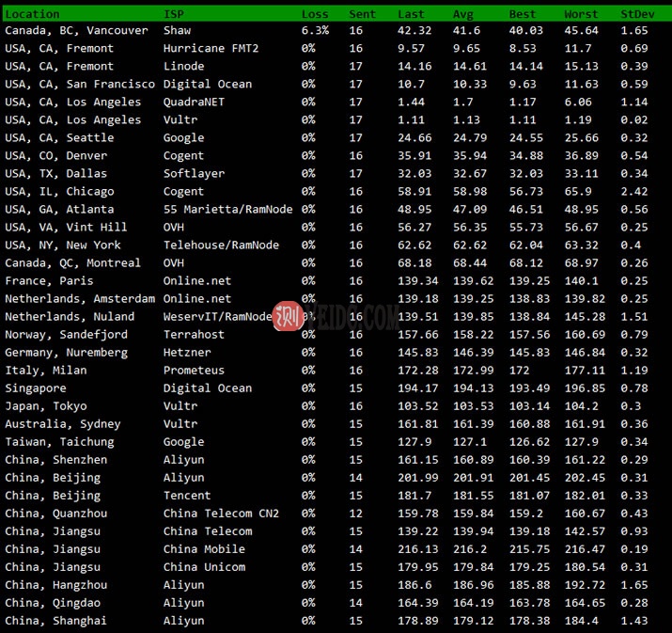This screenshot has height=633, width=672.
Task: Click the 6.3% loss value
Action: 315,30
